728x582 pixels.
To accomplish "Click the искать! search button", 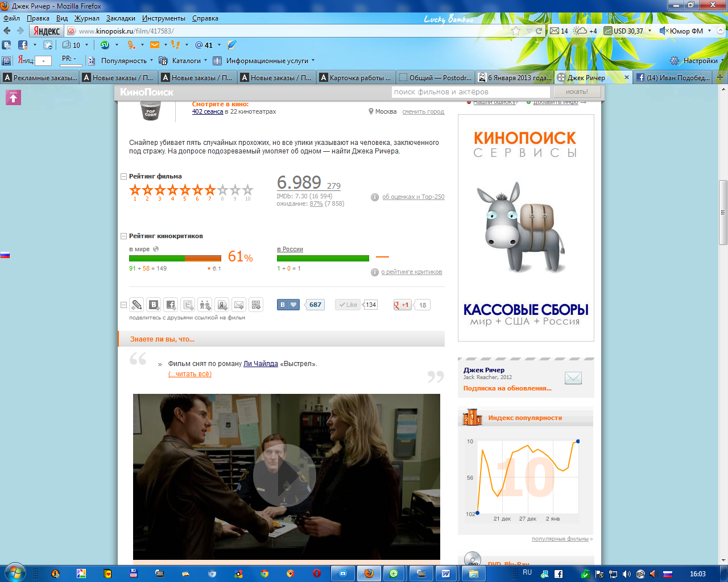I will point(577,92).
